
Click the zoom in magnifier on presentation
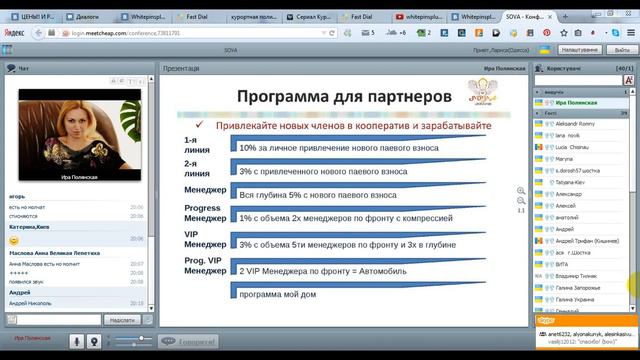point(521,191)
